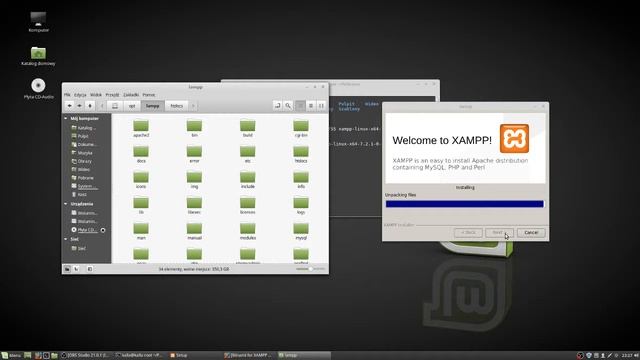The width and height of the screenshot is (640, 360).
Task: Select the modules folder
Action: point(248,231)
